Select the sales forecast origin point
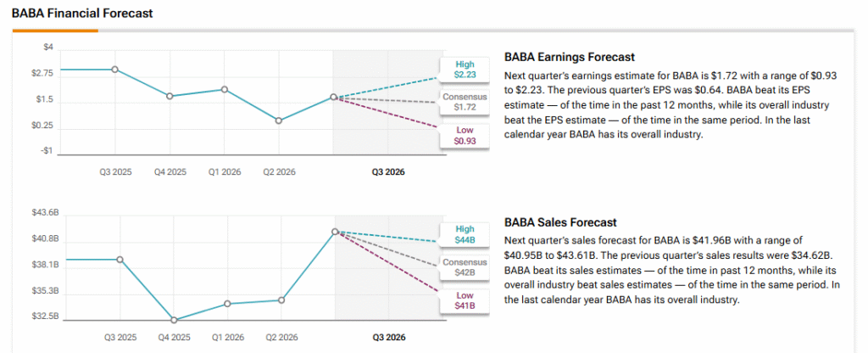868x353 pixels. (x=336, y=231)
